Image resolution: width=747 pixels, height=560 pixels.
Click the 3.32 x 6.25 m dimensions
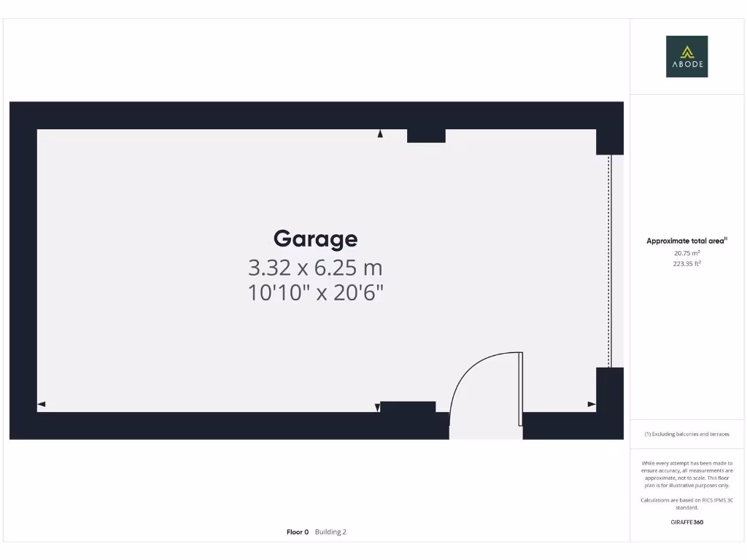[x=315, y=268]
